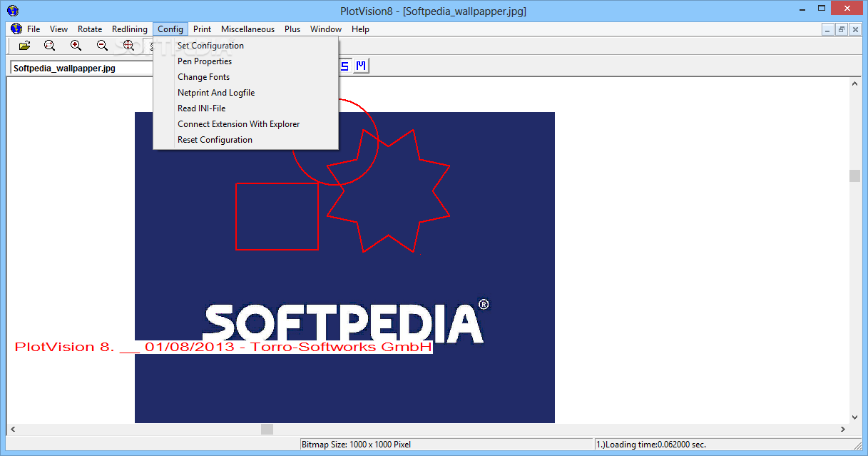The width and height of the screenshot is (868, 456).
Task: Open the Miscellaneous menu
Action: [247, 29]
